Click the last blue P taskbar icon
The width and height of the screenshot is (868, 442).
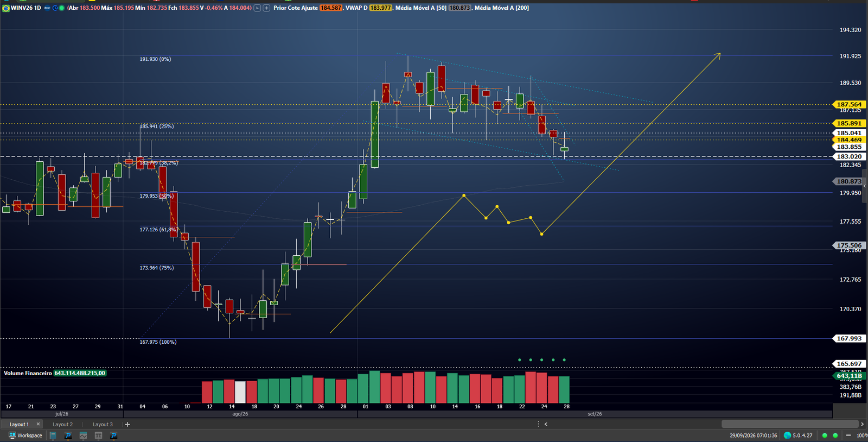pos(114,435)
